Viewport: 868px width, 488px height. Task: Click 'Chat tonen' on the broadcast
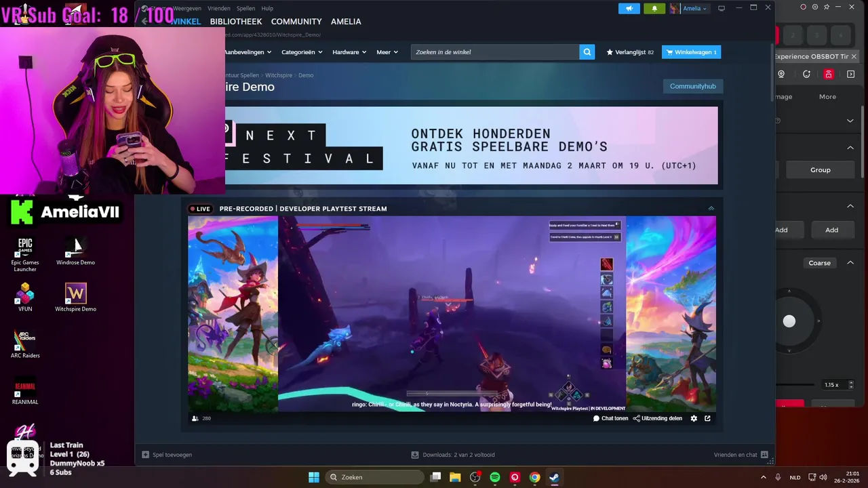(x=610, y=418)
